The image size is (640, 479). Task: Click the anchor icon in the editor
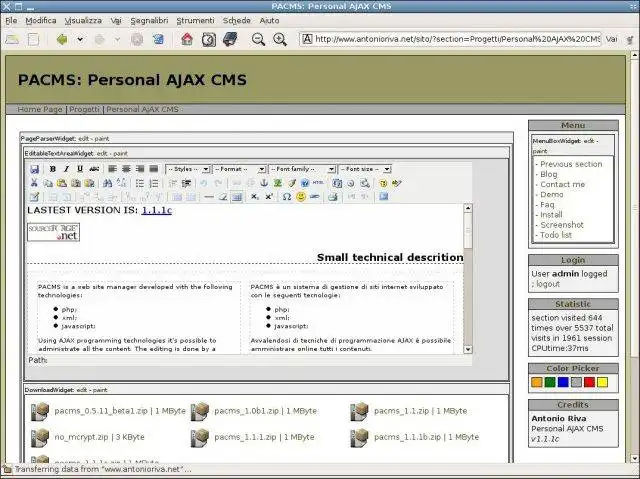pyautogui.click(x=264, y=183)
